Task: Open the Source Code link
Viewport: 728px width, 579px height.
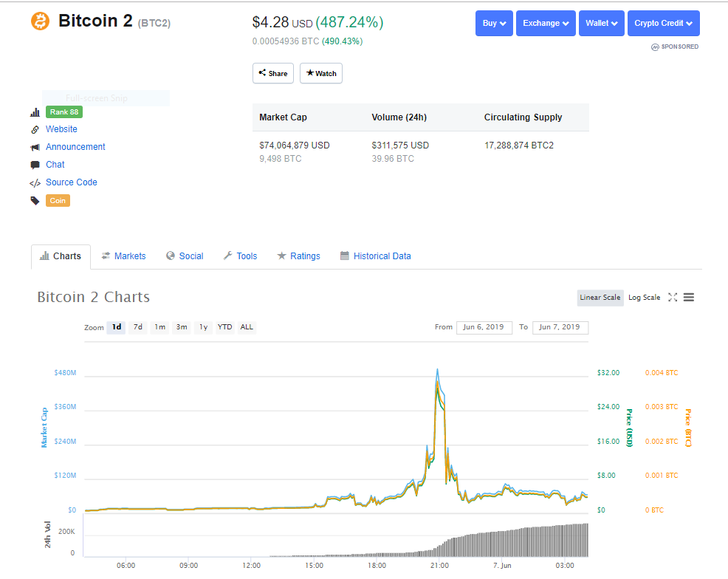Action: coord(72,182)
